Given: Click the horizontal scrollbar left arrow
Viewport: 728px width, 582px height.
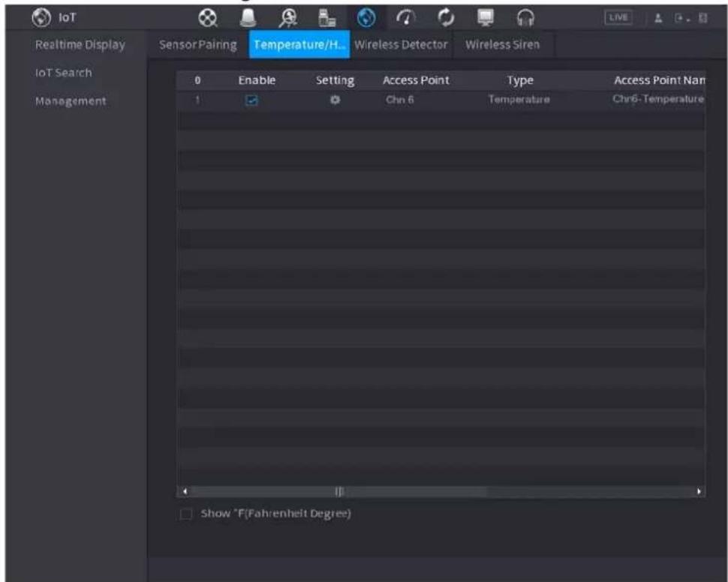Looking at the screenshot, I should click(185, 491).
